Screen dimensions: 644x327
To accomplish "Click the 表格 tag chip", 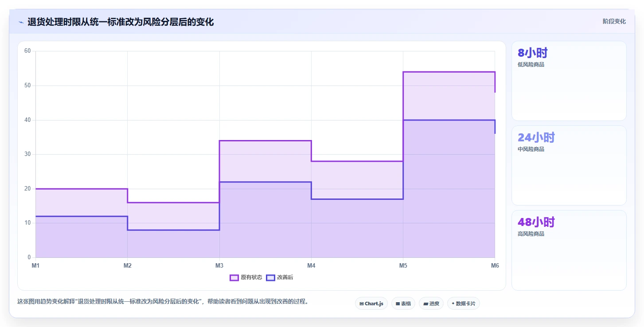I will point(403,304).
